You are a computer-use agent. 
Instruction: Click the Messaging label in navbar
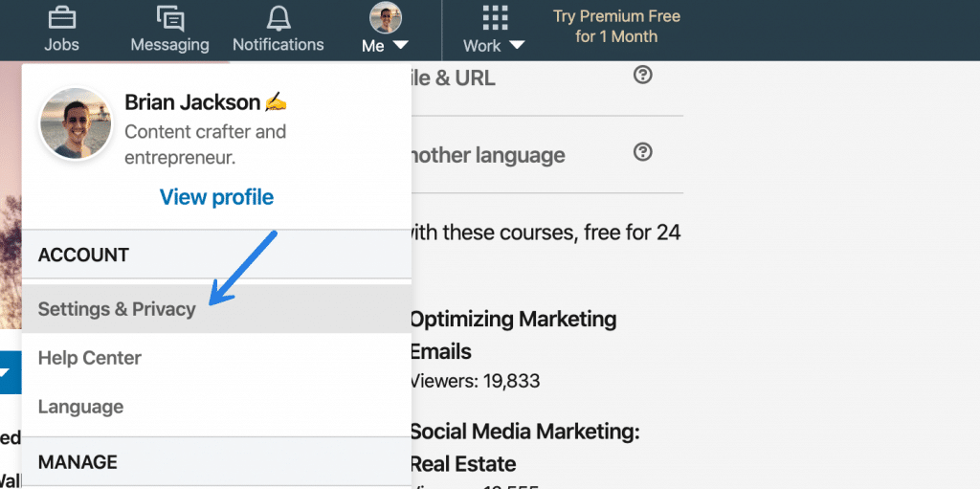tap(169, 45)
